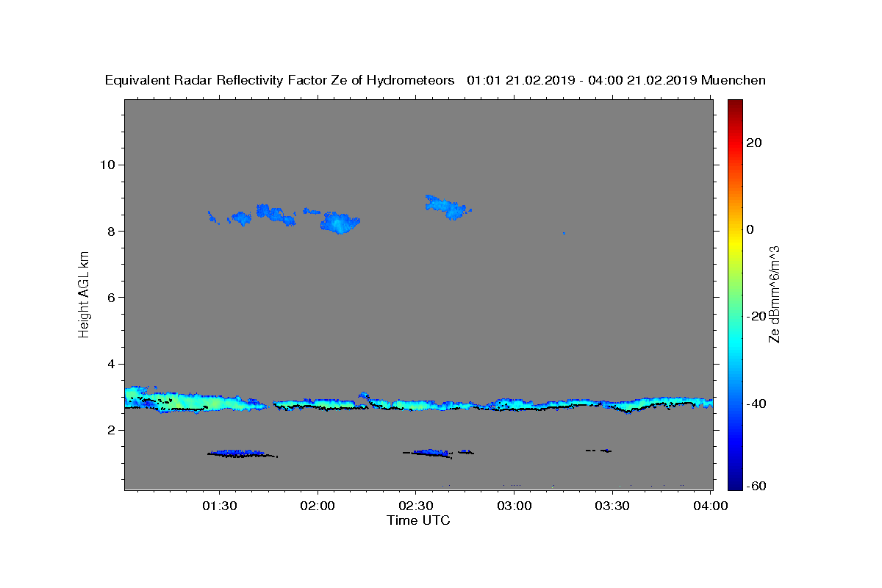Click the green reflectivity patch near 01:15 at 2.8 km
This screenshot has width=882, height=588.
(176, 403)
